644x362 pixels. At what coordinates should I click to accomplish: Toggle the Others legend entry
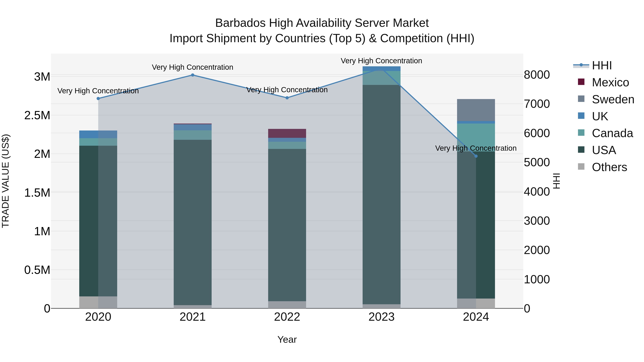point(602,167)
